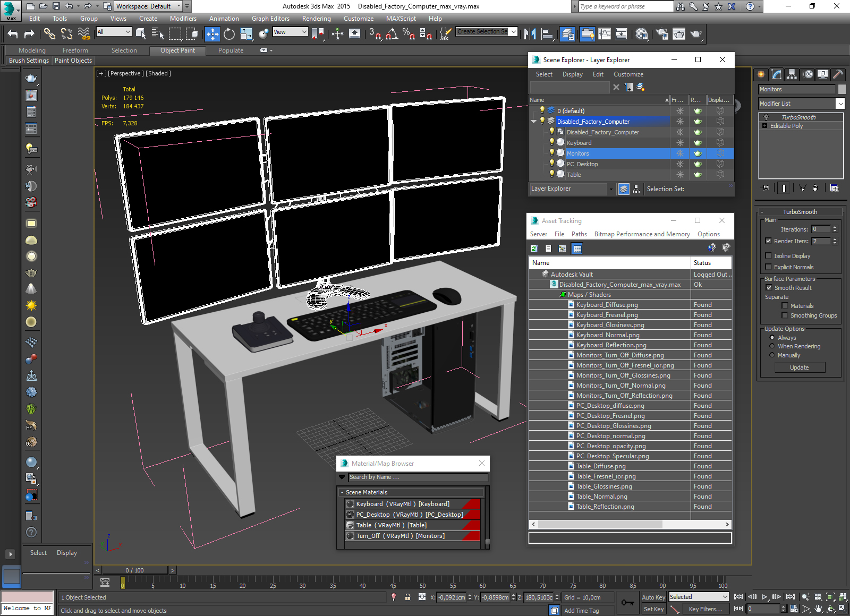Image resolution: width=850 pixels, height=616 pixels.
Task: Click the Brush Settings button
Action: click(29, 61)
